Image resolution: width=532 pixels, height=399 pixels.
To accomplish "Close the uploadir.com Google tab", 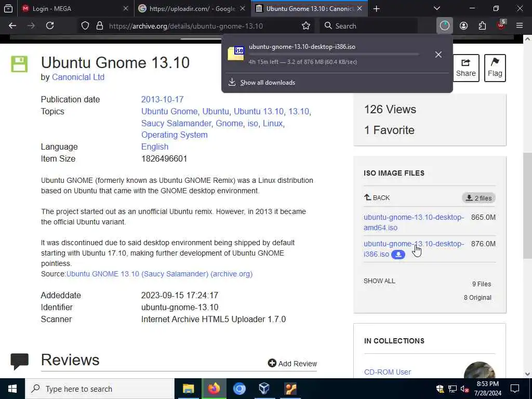I will point(243,9).
